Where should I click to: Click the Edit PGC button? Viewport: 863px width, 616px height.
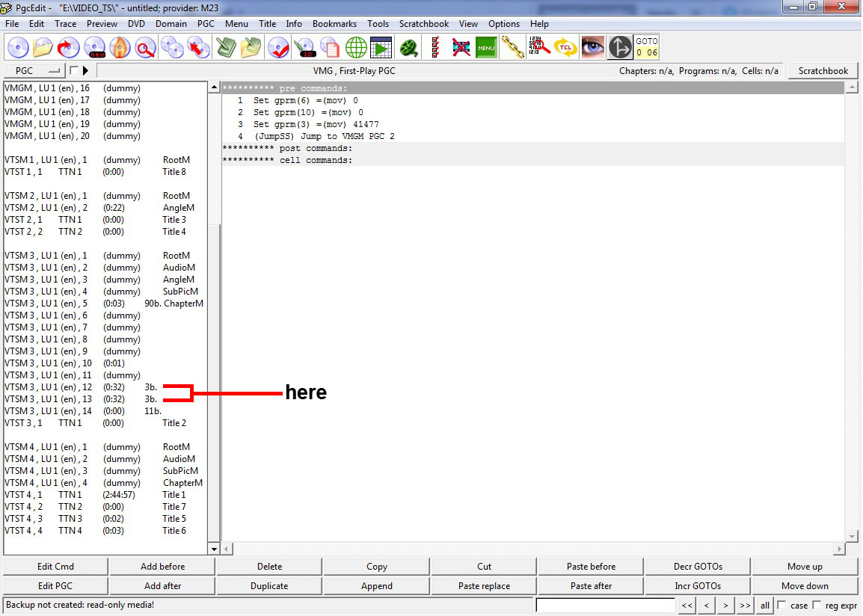coord(55,586)
